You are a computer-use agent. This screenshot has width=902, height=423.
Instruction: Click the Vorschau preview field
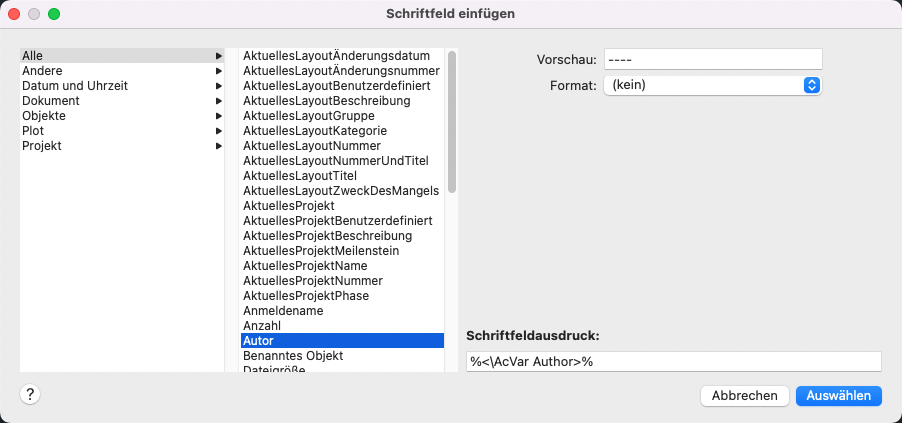(x=712, y=60)
